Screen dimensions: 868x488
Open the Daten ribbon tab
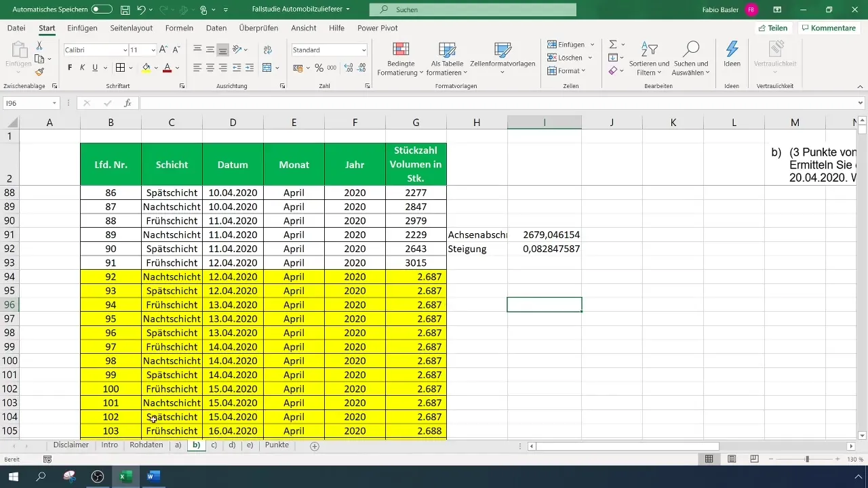tap(216, 28)
